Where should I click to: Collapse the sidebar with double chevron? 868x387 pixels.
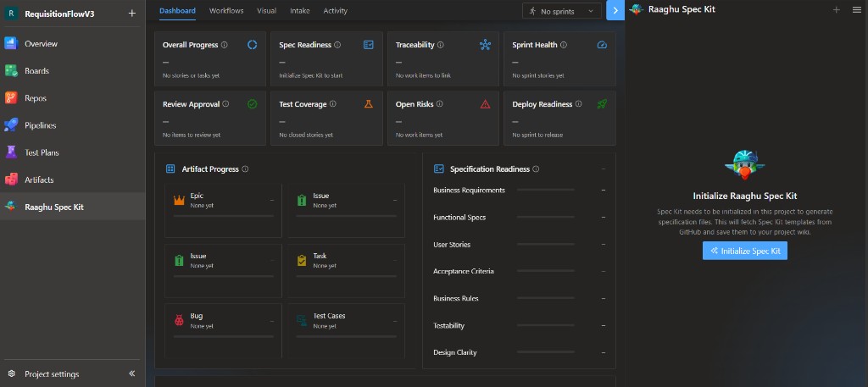(x=131, y=373)
